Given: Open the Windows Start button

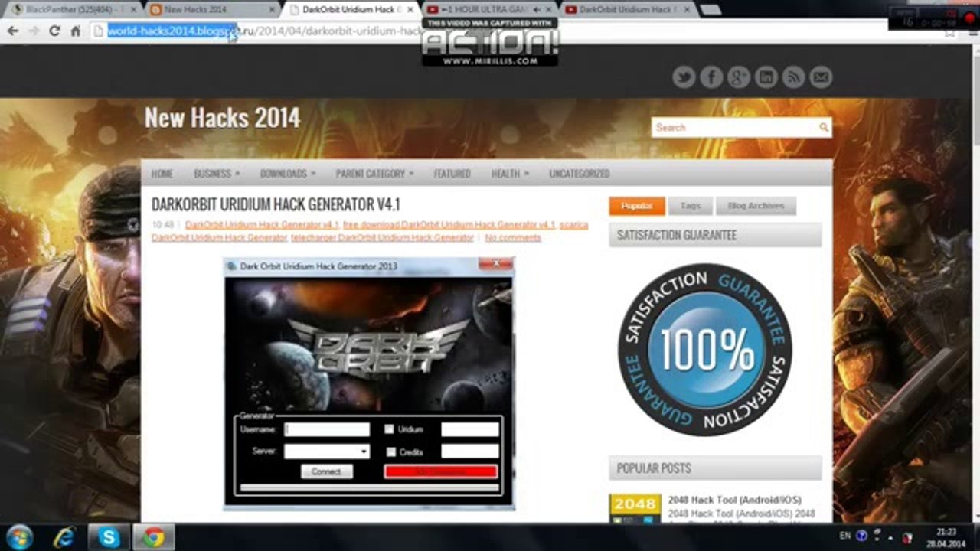Looking at the screenshot, I should tap(19, 536).
